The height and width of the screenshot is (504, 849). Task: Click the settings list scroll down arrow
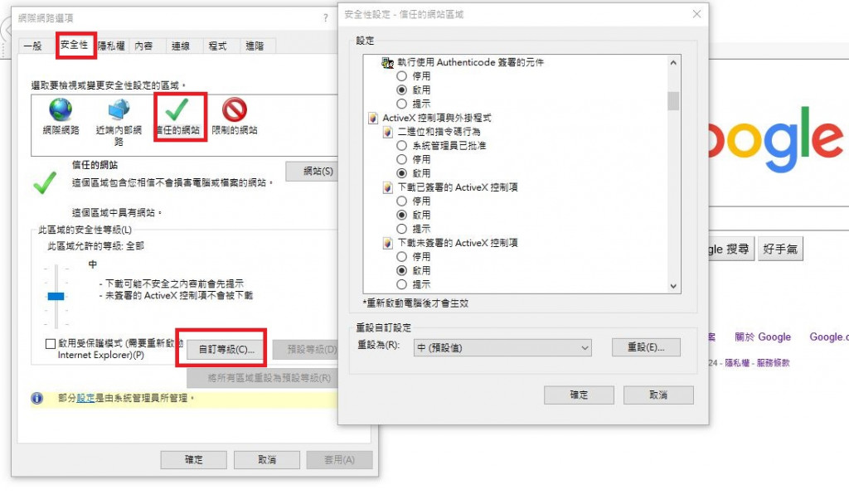click(673, 286)
